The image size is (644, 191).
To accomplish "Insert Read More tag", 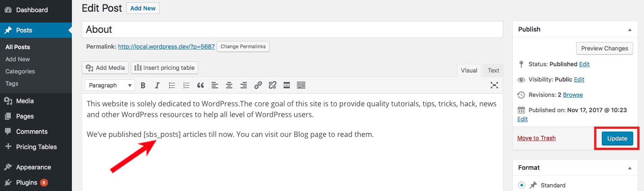I will pyautogui.click(x=287, y=85).
